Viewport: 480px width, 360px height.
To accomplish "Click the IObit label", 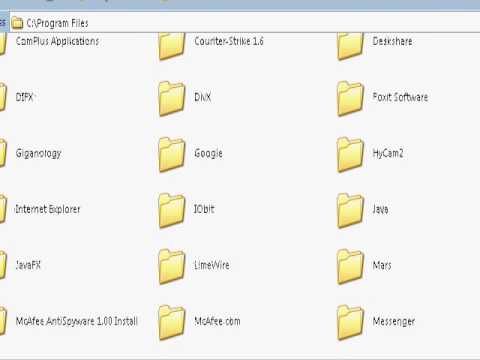I will tap(204, 209).
